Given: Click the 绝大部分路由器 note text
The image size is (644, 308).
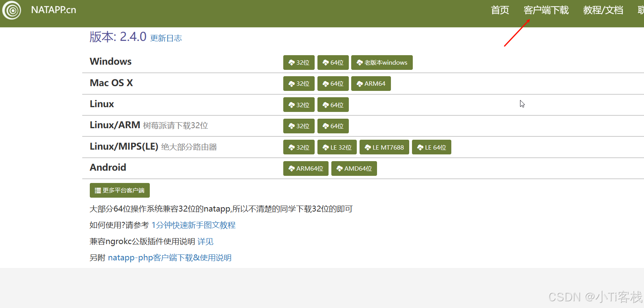Looking at the screenshot, I should (189, 147).
